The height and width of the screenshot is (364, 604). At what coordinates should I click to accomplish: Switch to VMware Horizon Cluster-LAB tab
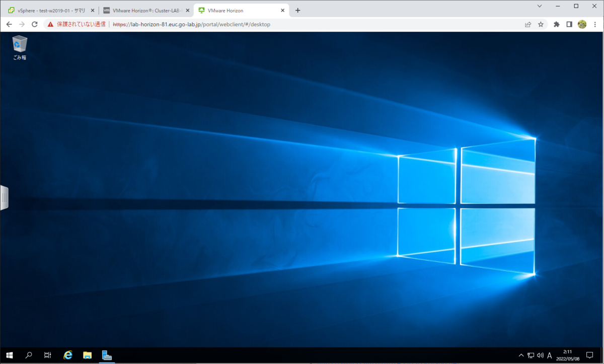146,10
